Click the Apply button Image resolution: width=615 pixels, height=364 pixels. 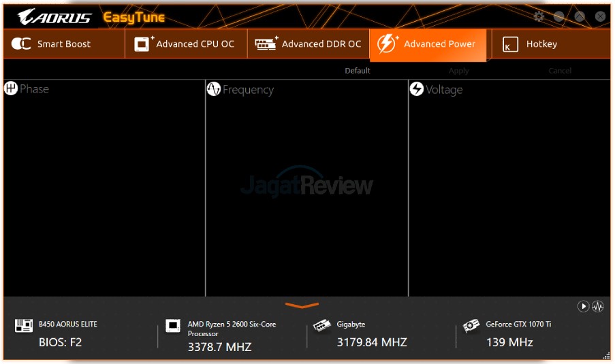point(458,71)
